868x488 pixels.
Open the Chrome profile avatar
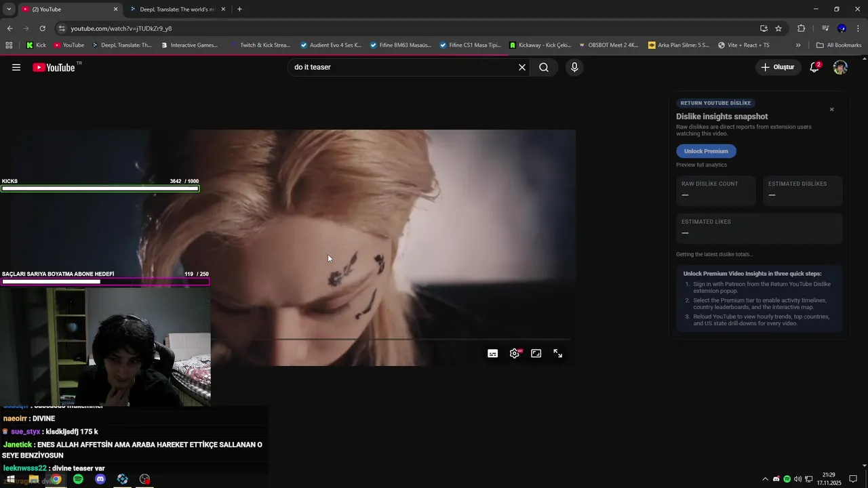[x=842, y=28]
